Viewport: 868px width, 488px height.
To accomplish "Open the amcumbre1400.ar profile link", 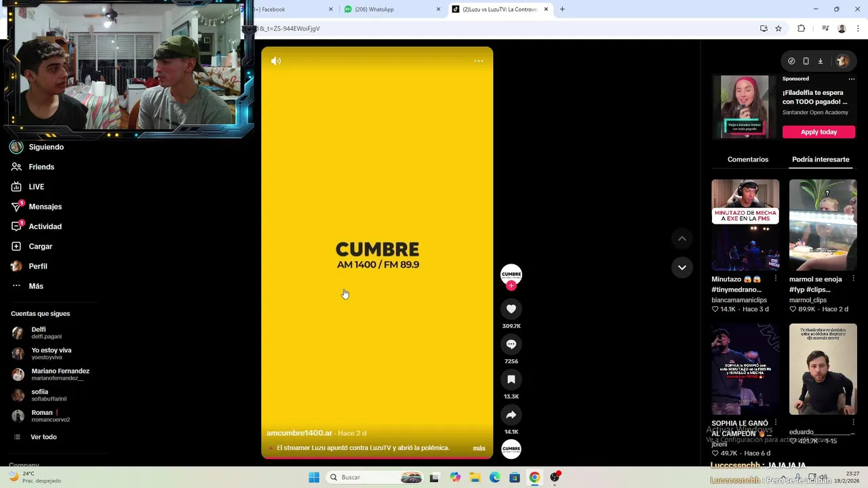I will 299,433.
